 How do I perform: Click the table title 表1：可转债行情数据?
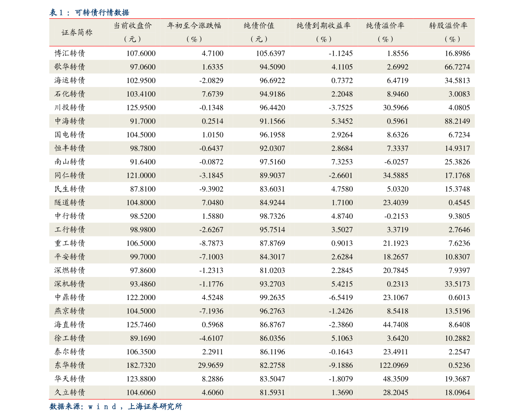[x=89, y=13]
